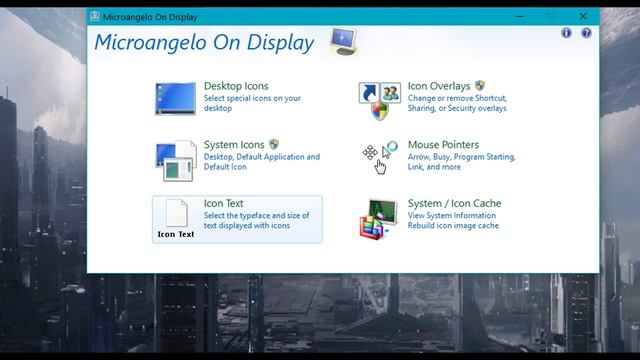Click the monitor logo beside the title
This screenshot has height=360, width=640.
click(344, 42)
